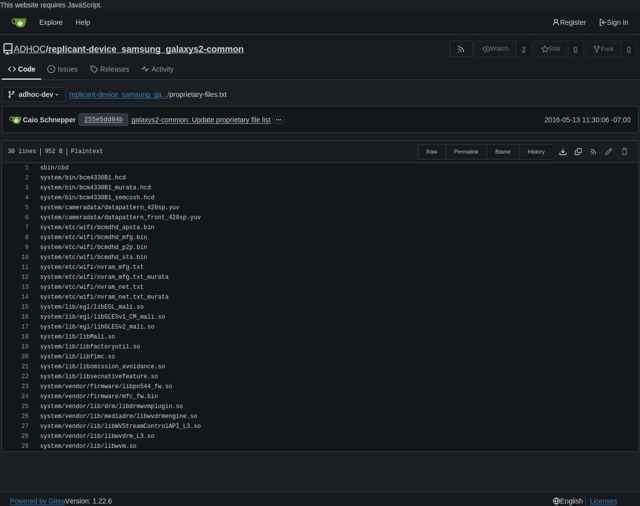This screenshot has height=506, width=640.
Task: Download the proprietary-files.txt file
Action: [563, 152]
